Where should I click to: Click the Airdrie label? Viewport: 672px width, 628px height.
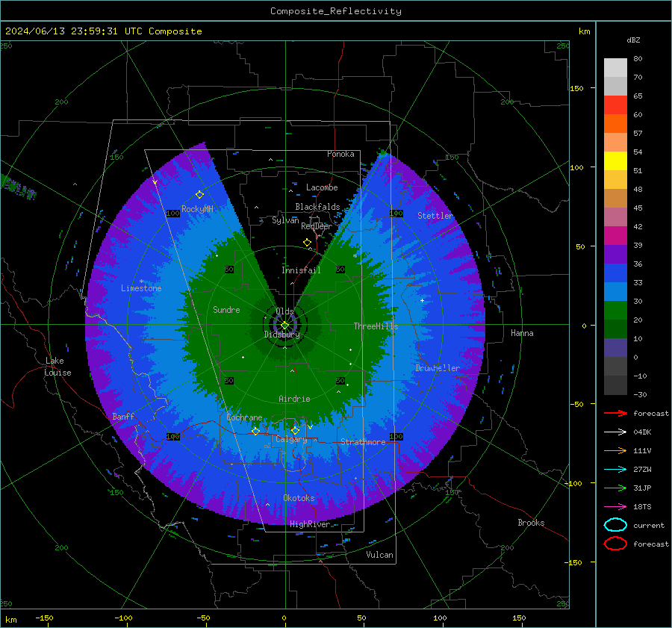[x=294, y=399]
